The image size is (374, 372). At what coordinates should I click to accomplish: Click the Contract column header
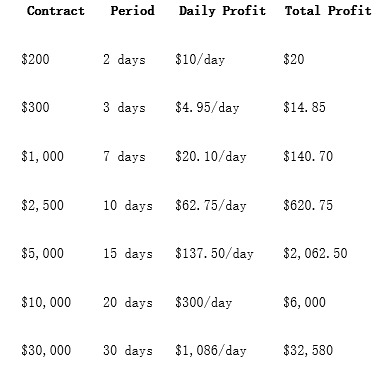tap(56, 11)
